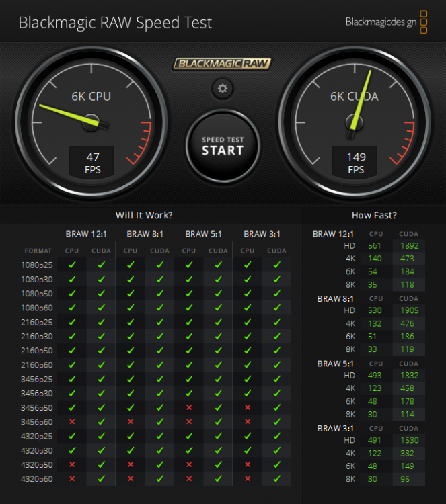The width and height of the screenshot is (446, 504).
Task: Click 3456p50 BRAW 3:1 CPU red cross
Action: [x=248, y=407]
